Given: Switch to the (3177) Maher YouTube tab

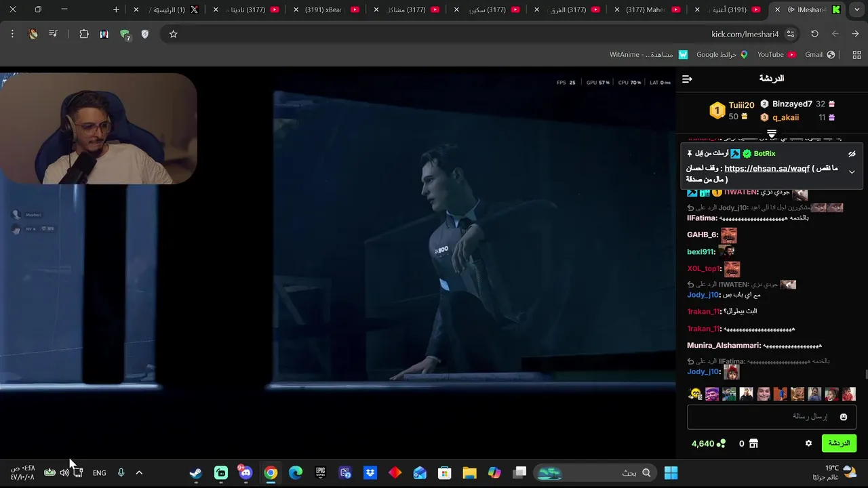Looking at the screenshot, I should click(x=648, y=9).
